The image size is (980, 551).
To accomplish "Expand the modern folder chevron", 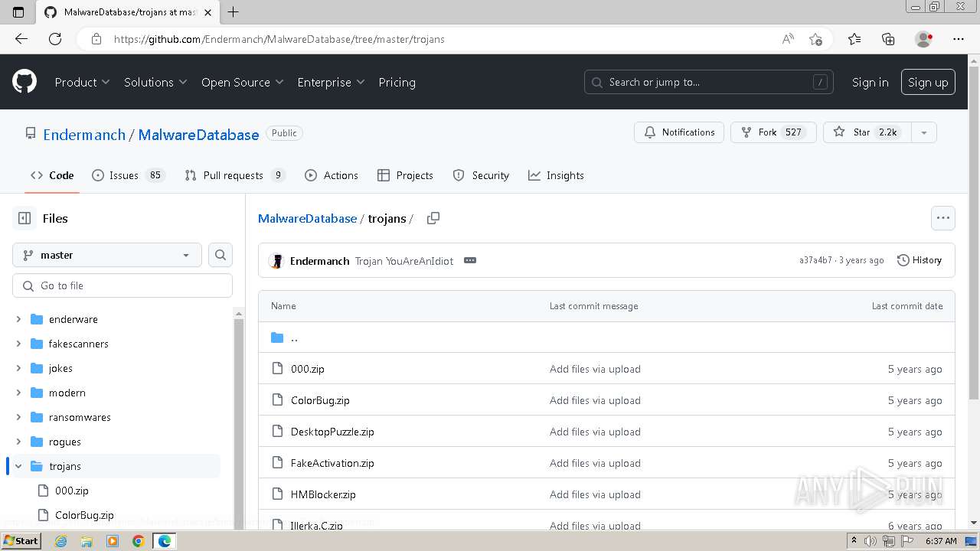I will (x=18, y=393).
